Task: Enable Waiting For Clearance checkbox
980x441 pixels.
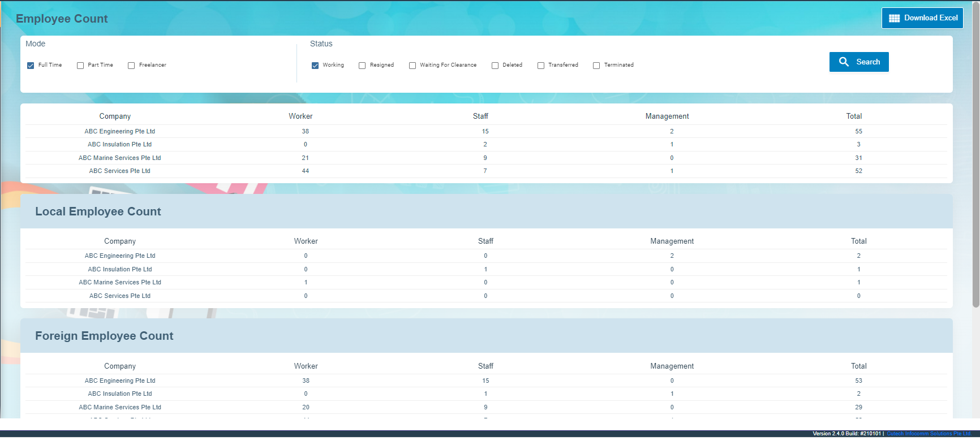Action: (412, 66)
